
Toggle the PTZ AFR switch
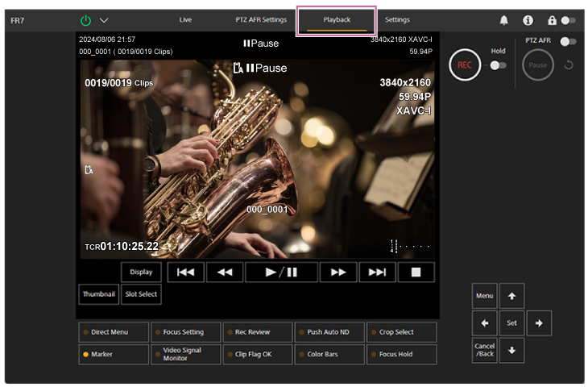tap(569, 41)
